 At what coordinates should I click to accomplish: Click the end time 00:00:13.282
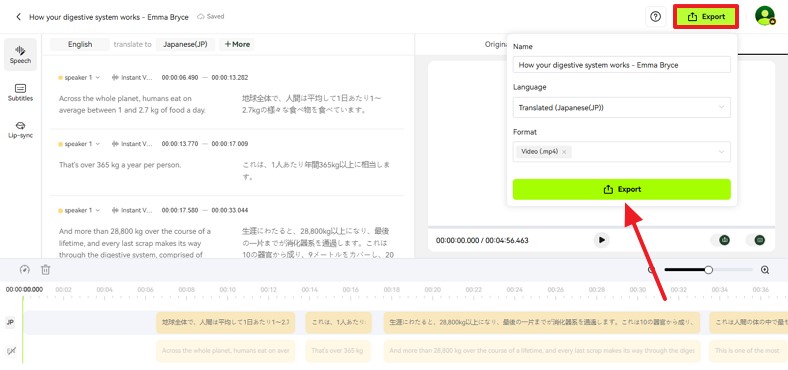230,77
